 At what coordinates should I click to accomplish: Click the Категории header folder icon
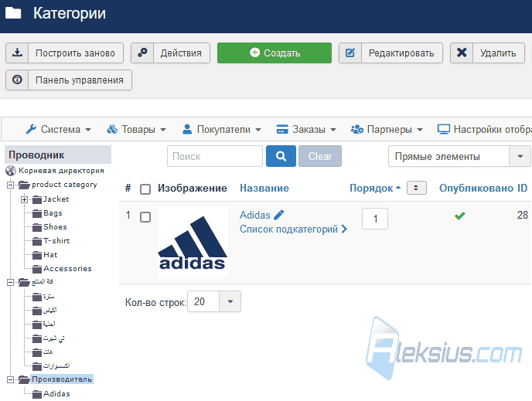[x=13, y=13]
